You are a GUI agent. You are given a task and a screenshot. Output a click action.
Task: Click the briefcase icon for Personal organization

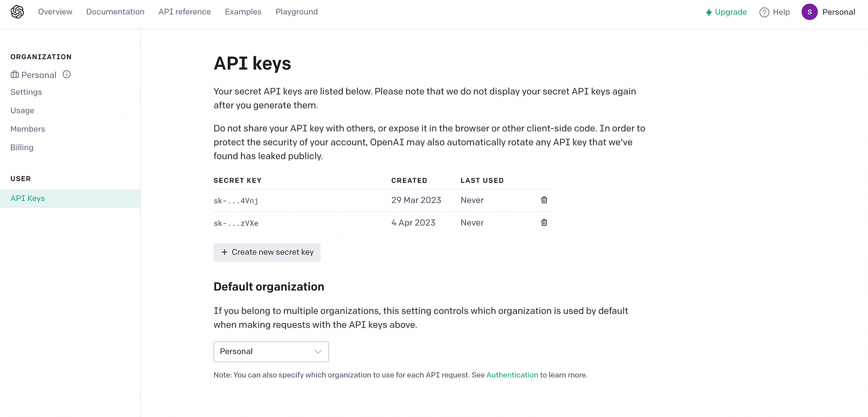15,75
